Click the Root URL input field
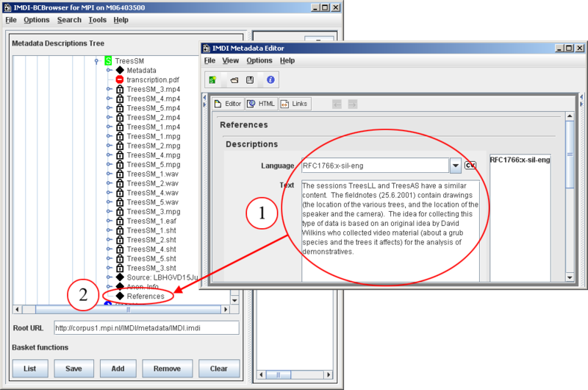The height and width of the screenshot is (390, 588). 146,327
